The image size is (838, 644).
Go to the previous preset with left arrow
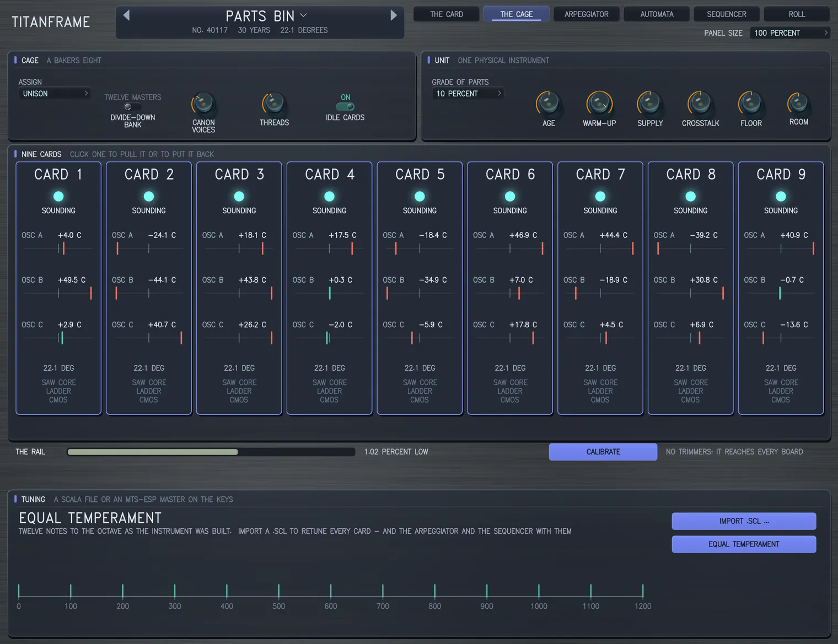tap(126, 15)
